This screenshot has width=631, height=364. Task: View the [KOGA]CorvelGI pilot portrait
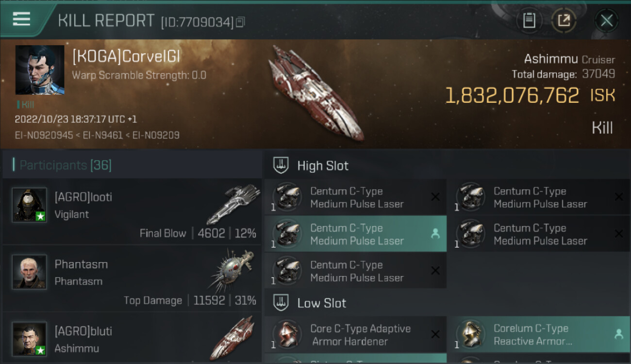pyautogui.click(x=40, y=70)
